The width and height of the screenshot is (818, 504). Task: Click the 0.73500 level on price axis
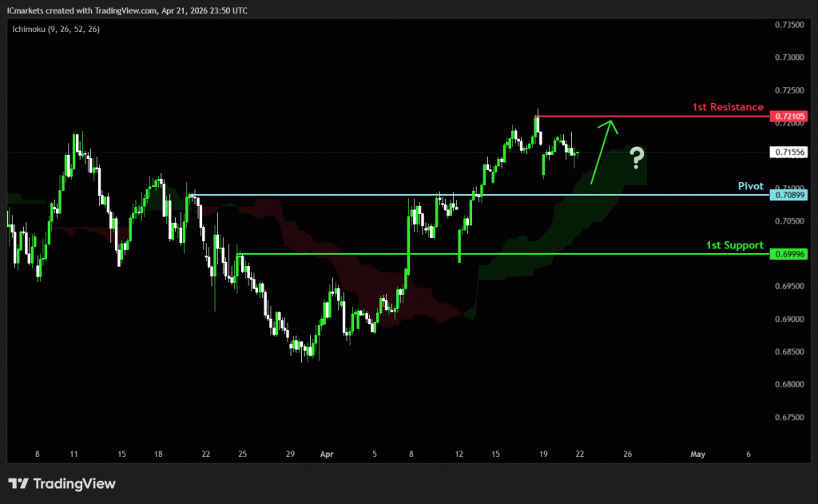click(x=788, y=25)
